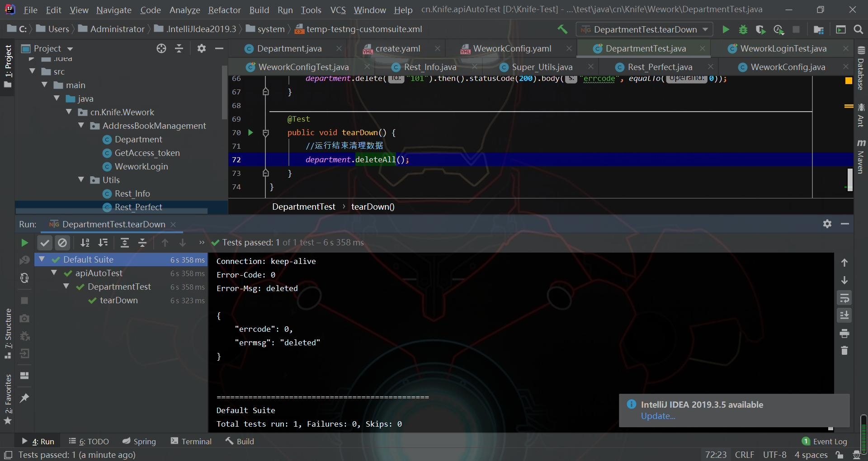
Task: Start debugging with the Debug bug icon
Action: click(743, 29)
